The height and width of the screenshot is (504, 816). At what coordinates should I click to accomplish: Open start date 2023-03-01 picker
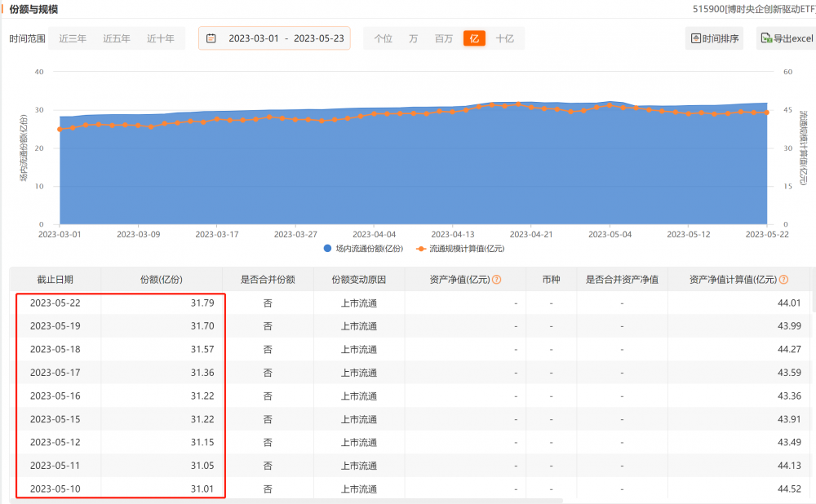click(x=253, y=38)
